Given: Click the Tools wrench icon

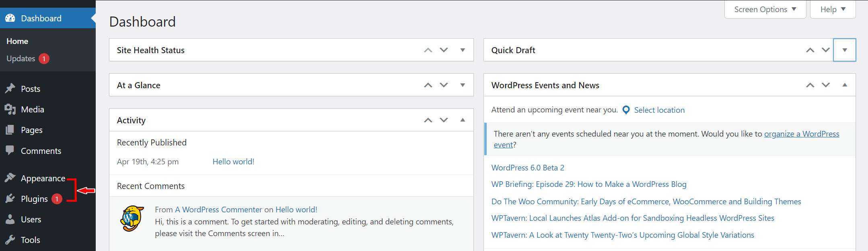Looking at the screenshot, I should coord(10,240).
